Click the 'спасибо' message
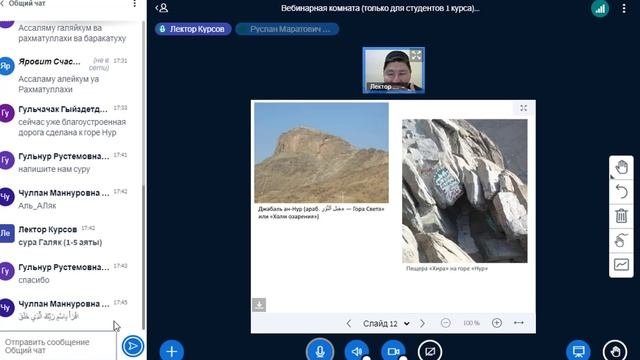 click(x=34, y=280)
